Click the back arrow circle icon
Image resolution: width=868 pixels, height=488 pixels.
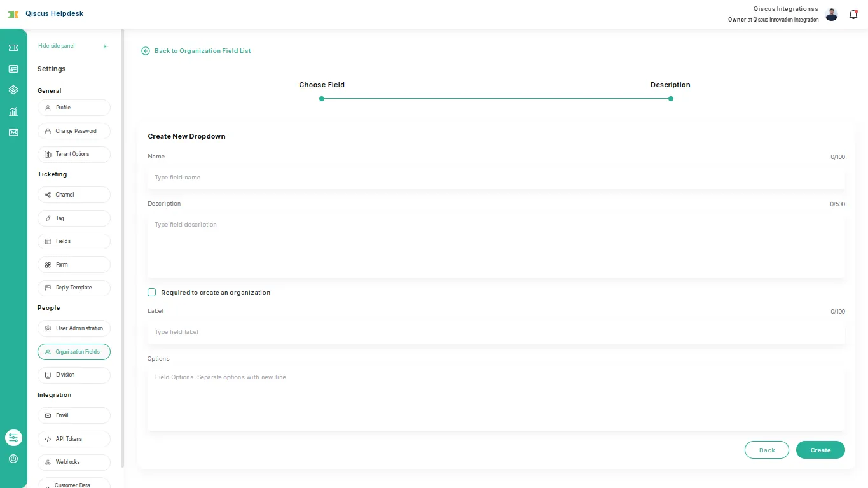click(146, 51)
